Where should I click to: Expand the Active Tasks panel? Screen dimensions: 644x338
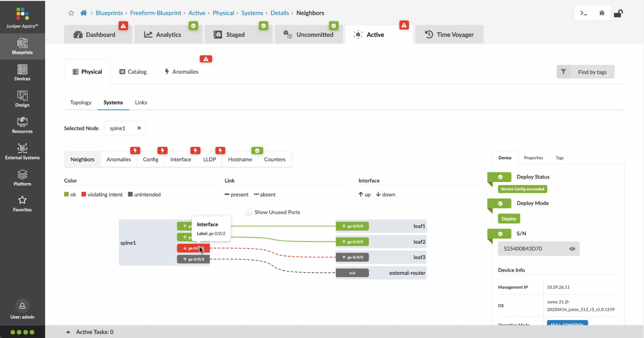coord(68,332)
